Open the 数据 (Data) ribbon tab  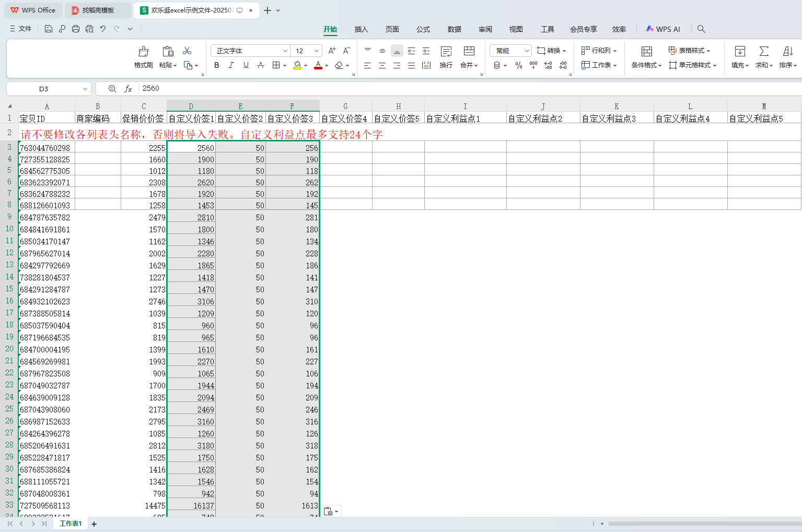(454, 29)
